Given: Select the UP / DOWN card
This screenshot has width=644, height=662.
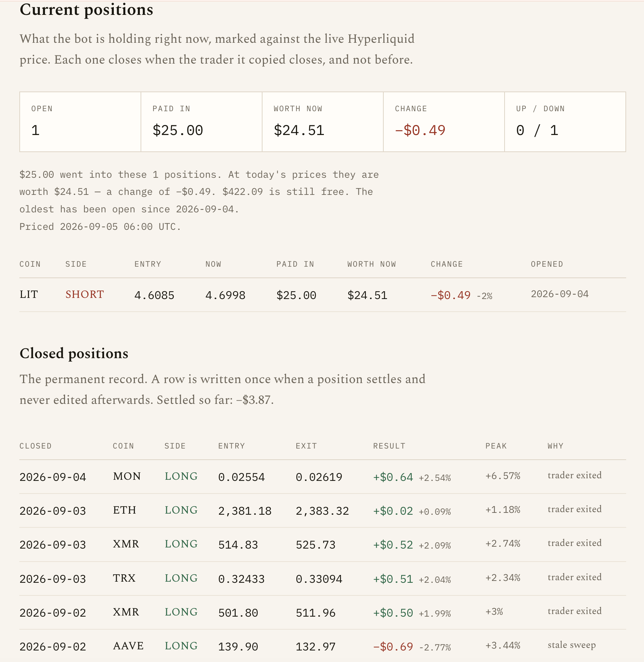Looking at the screenshot, I should [565, 122].
